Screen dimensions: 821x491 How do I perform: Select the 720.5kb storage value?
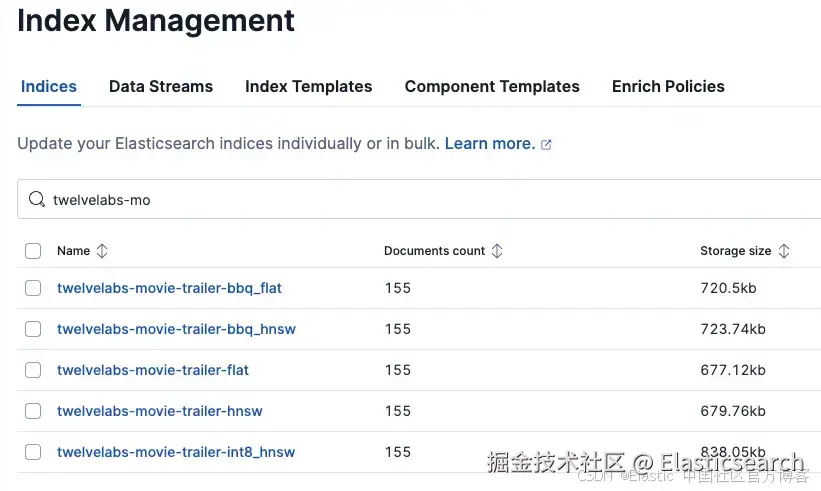[x=728, y=288]
